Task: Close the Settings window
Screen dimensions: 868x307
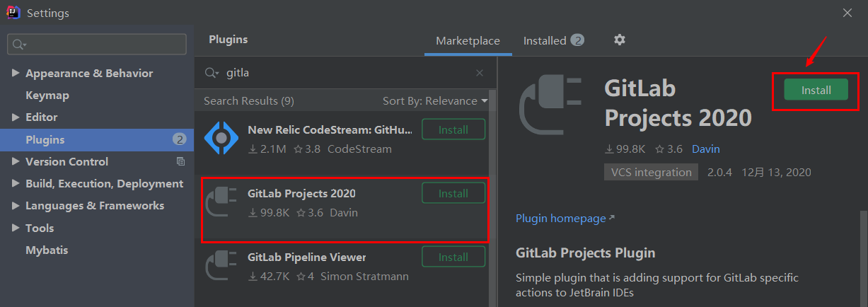Action: pos(847,12)
